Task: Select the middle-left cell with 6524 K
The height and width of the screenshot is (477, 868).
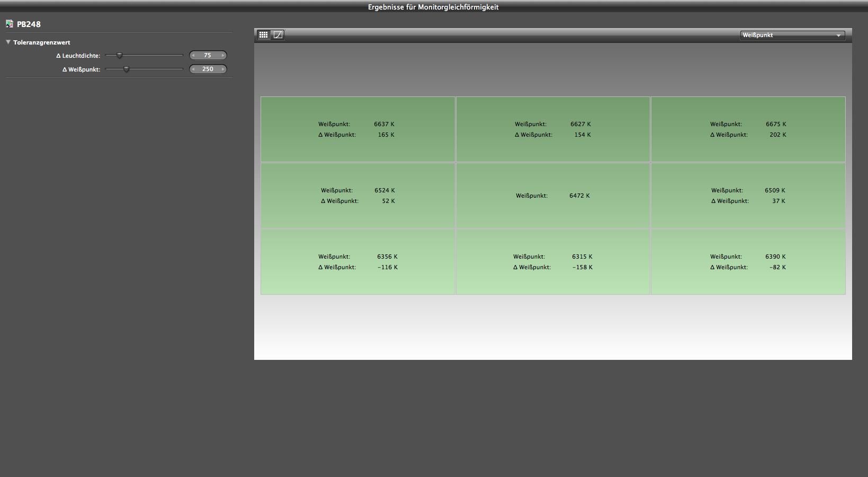Action: (358, 196)
